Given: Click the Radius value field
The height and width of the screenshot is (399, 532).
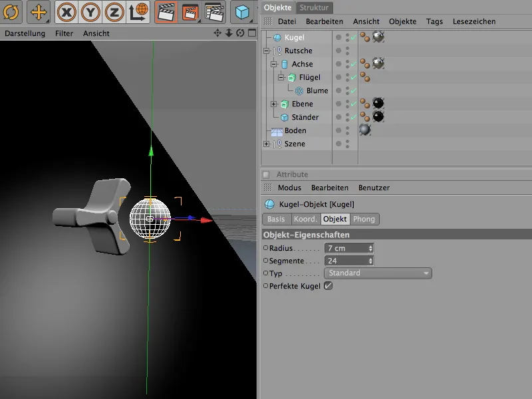Looking at the screenshot, I should 346,248.
